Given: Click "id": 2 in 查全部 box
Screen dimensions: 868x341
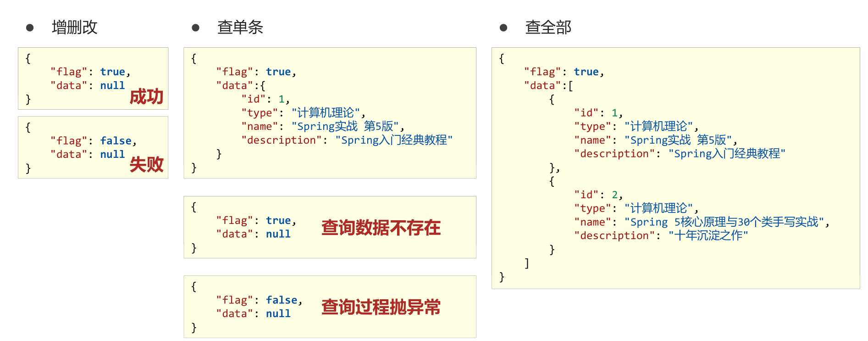Looking at the screenshot, I should tap(598, 195).
